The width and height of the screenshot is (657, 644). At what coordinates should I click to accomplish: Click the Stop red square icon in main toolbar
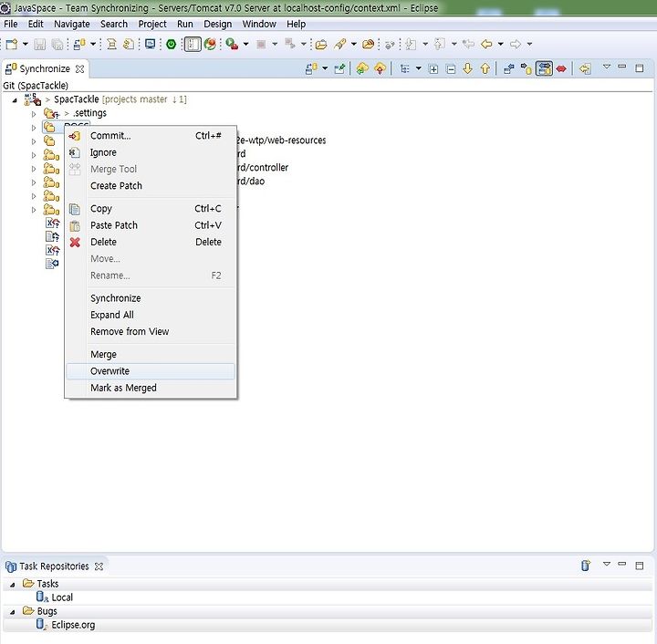tap(261, 44)
